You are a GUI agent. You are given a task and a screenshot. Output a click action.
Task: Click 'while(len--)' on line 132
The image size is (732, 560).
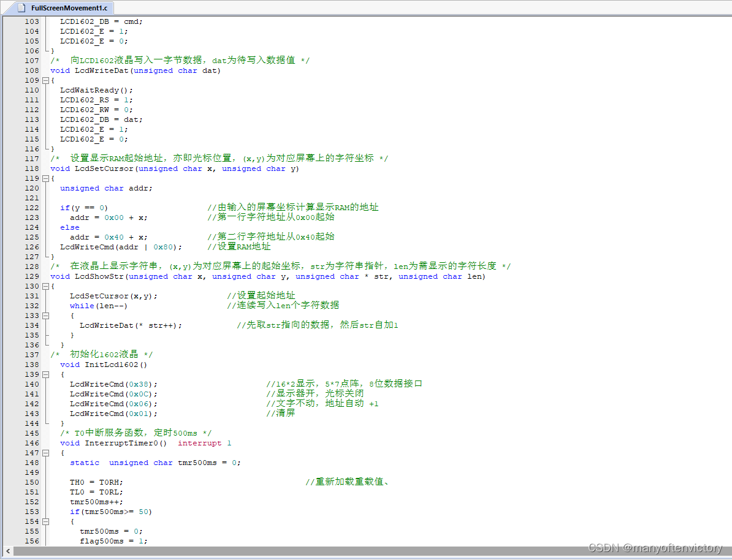pos(99,306)
